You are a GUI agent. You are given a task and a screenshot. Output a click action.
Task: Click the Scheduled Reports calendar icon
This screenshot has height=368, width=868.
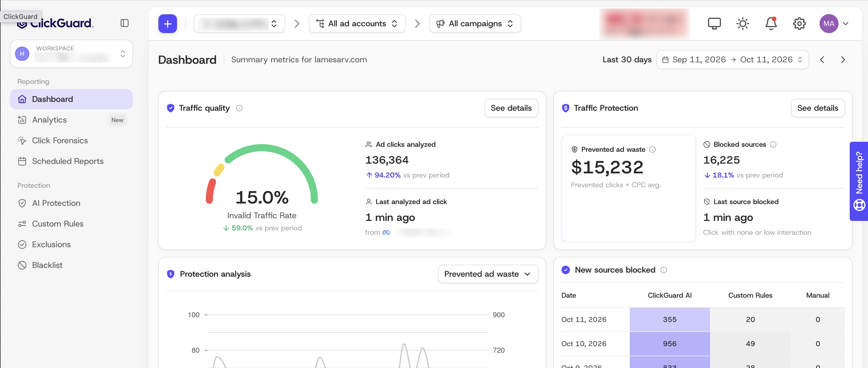pyautogui.click(x=22, y=161)
